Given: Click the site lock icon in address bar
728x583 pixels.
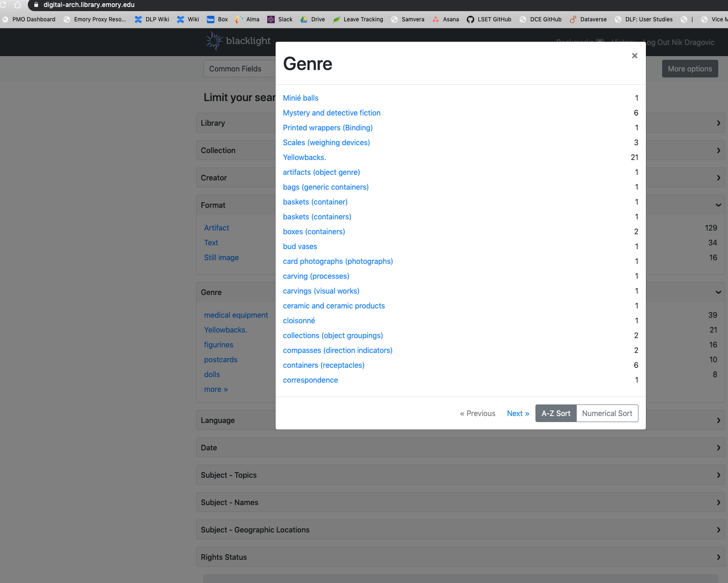Looking at the screenshot, I should pyautogui.click(x=36, y=5).
